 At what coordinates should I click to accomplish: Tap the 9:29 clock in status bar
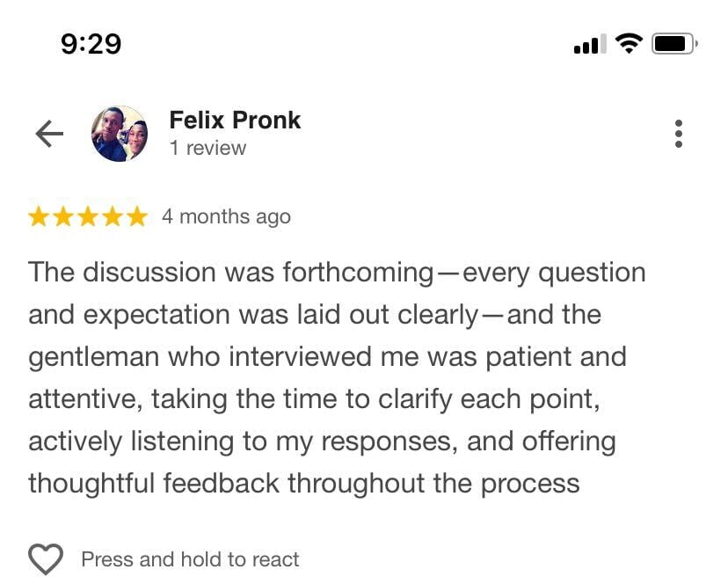coord(91,43)
